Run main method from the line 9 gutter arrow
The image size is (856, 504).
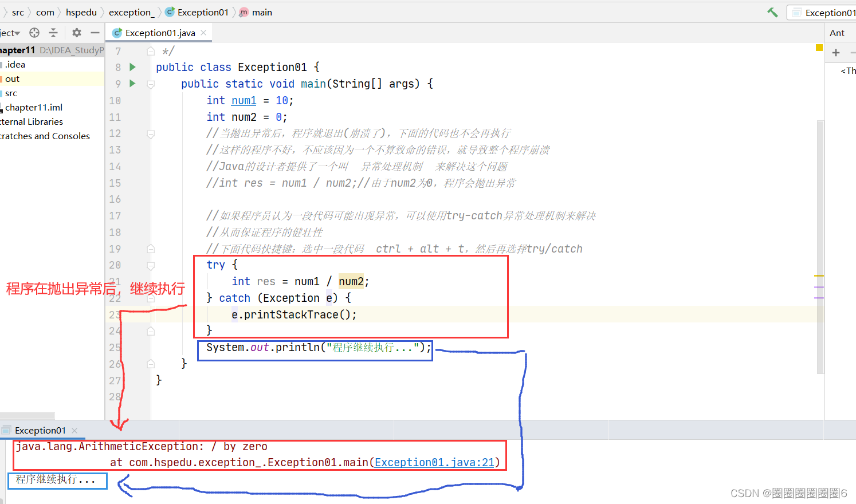tap(132, 84)
